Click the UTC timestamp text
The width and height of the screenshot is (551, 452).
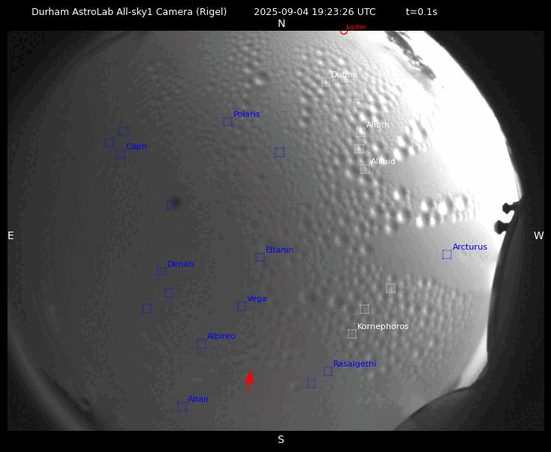click(315, 12)
